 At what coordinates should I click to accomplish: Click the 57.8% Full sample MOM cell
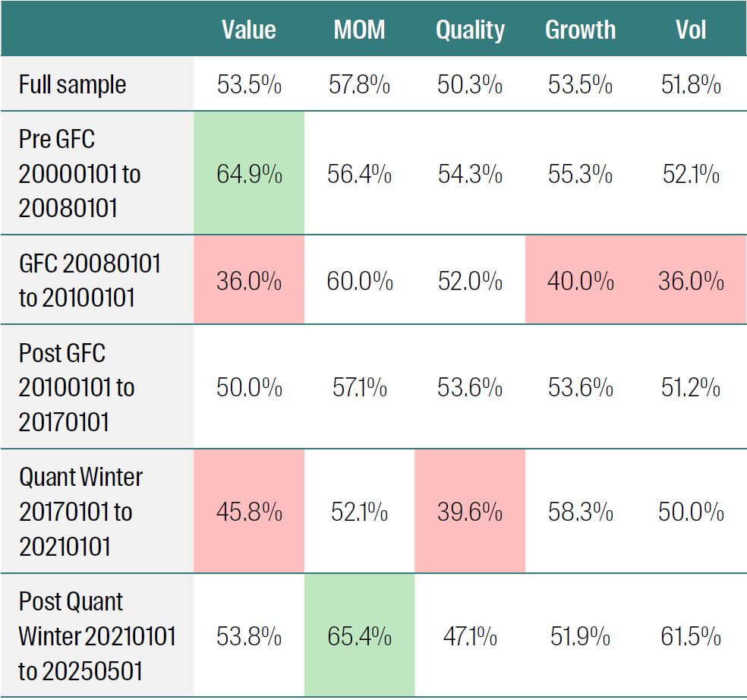click(359, 84)
